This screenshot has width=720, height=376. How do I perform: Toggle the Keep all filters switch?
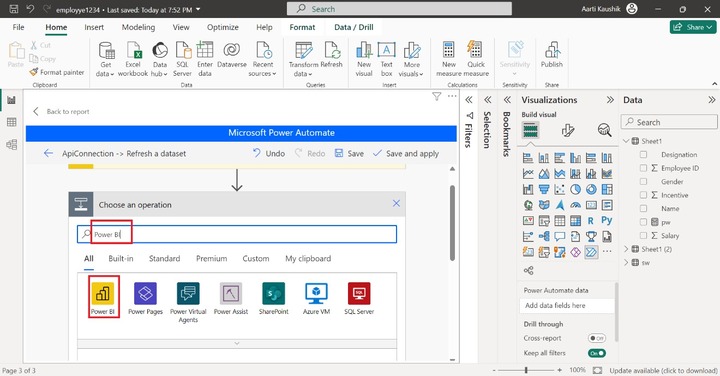pyautogui.click(x=596, y=353)
